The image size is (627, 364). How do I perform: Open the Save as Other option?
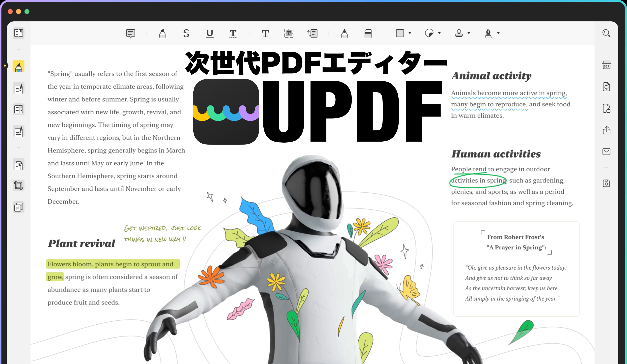(x=607, y=183)
